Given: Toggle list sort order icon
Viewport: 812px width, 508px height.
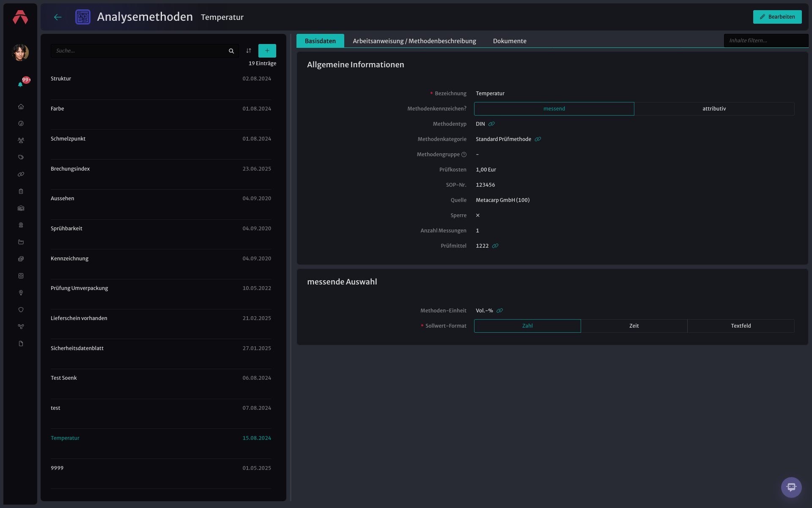Looking at the screenshot, I should (249, 51).
